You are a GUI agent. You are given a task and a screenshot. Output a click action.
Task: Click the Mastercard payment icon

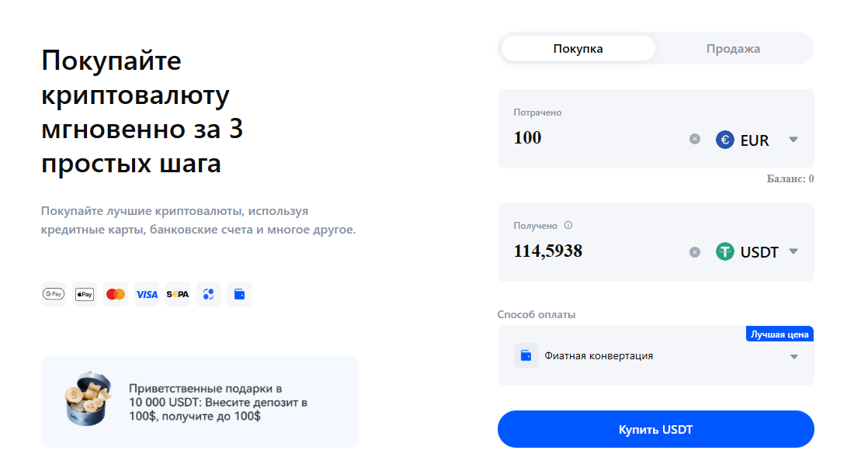[115, 293]
